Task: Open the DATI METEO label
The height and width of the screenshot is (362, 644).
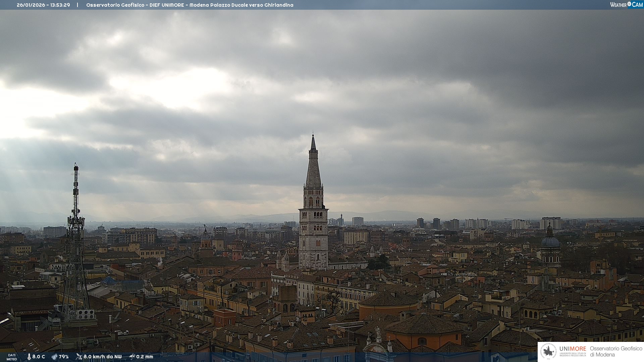Action: (12, 357)
